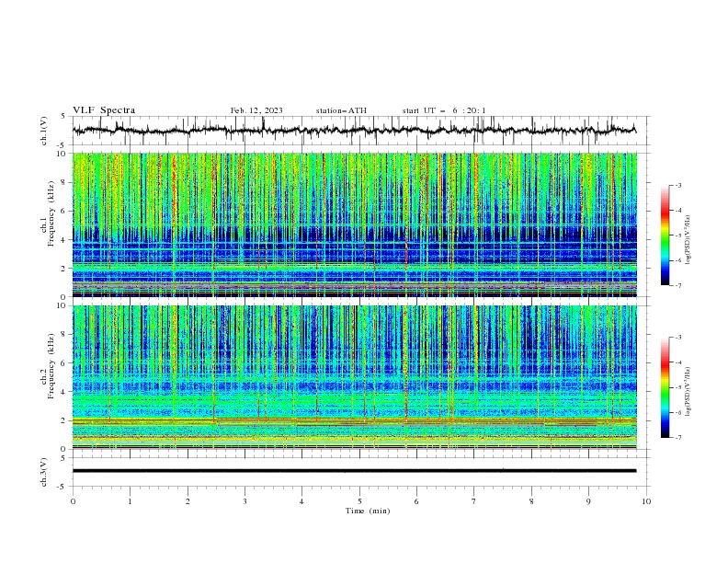Select the date 'Feb. 12, 2023'

coord(256,110)
